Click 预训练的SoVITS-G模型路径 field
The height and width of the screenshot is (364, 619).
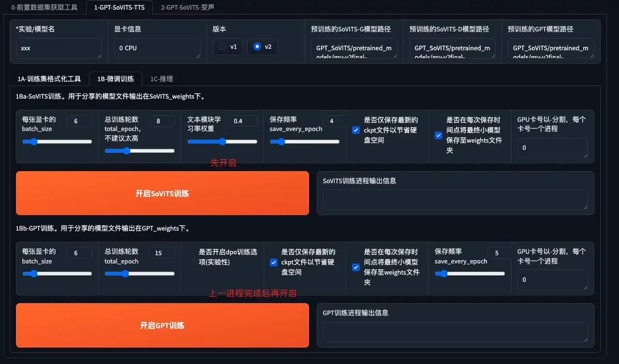point(354,48)
